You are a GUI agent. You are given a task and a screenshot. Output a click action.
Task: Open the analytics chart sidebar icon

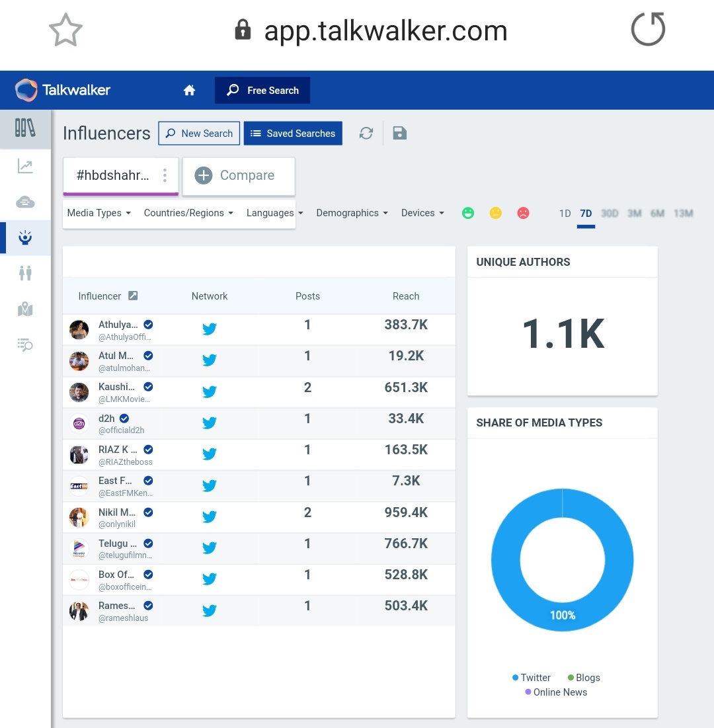tap(25, 166)
